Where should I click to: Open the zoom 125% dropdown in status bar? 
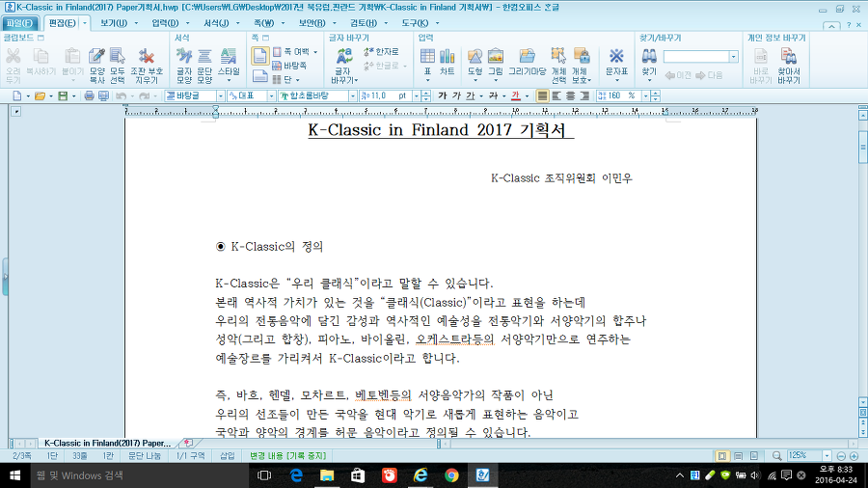coord(827,456)
